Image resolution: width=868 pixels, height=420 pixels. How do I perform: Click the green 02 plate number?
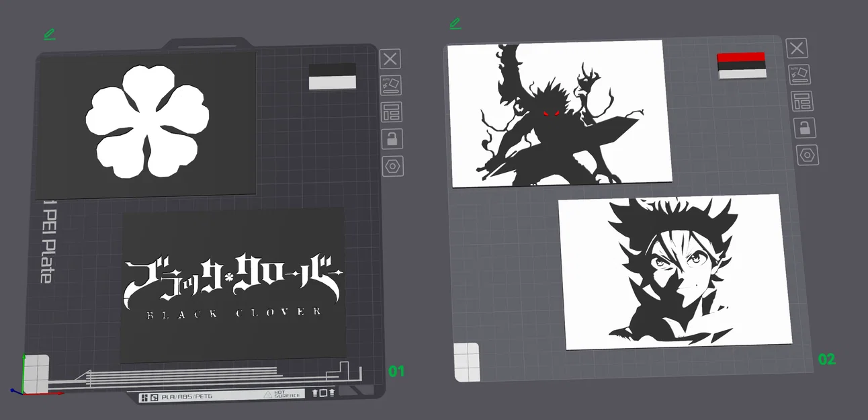tap(827, 360)
